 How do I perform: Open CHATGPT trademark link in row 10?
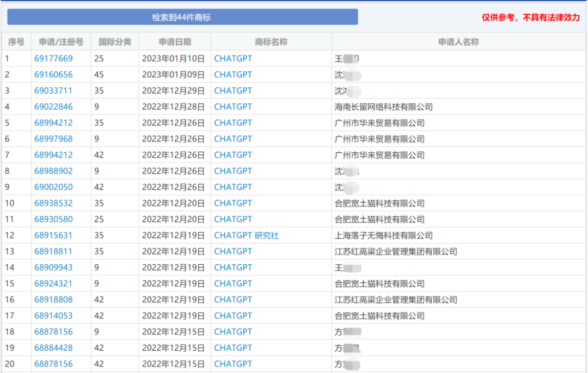click(x=233, y=204)
